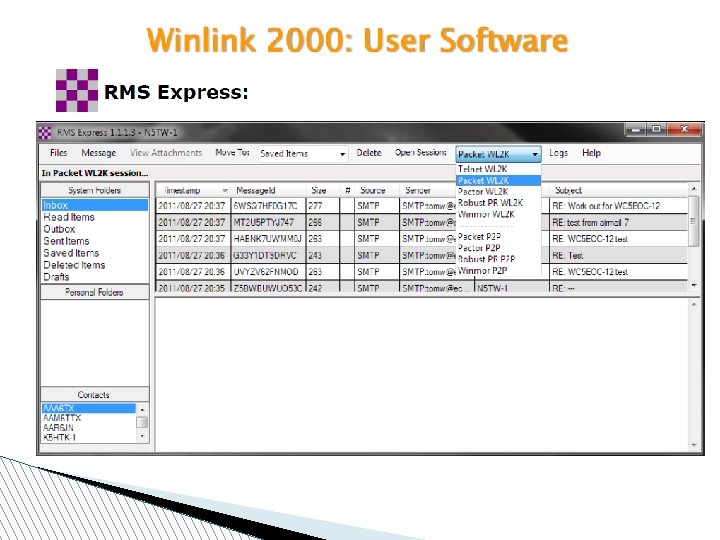Click the preview pane scroll up arrow

pos(694,304)
